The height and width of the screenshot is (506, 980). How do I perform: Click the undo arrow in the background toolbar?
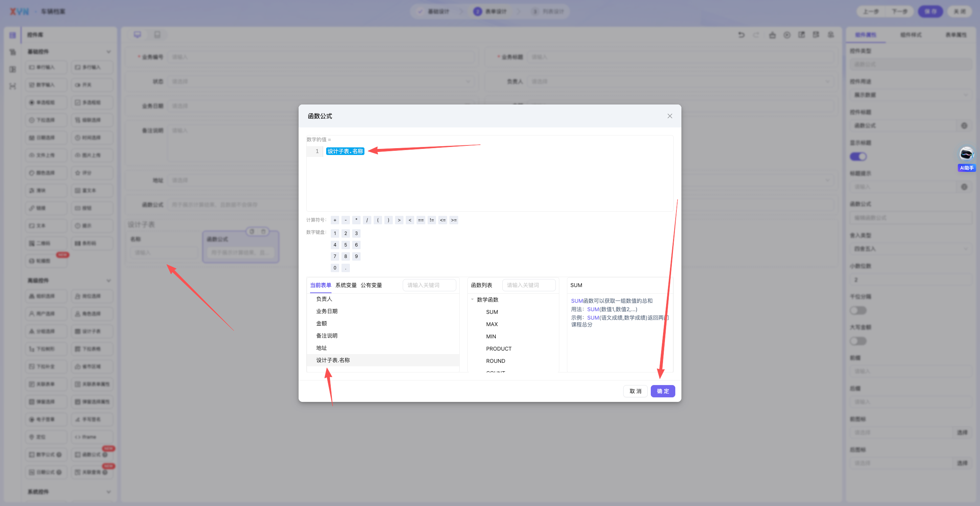coord(742,35)
